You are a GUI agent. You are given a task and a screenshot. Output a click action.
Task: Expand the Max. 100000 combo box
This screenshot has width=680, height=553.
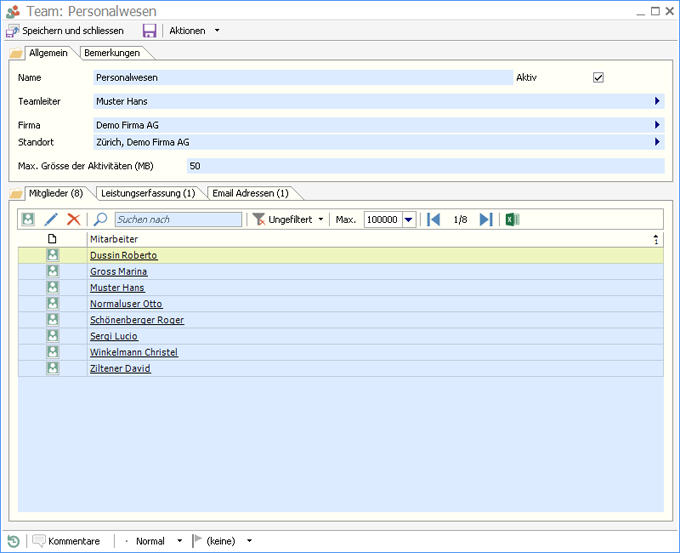pos(408,219)
